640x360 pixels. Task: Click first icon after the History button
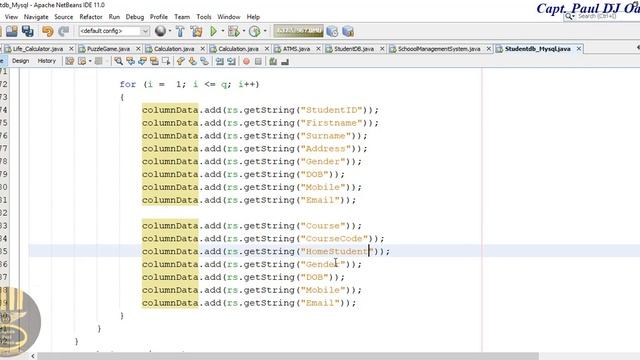click(x=70, y=61)
